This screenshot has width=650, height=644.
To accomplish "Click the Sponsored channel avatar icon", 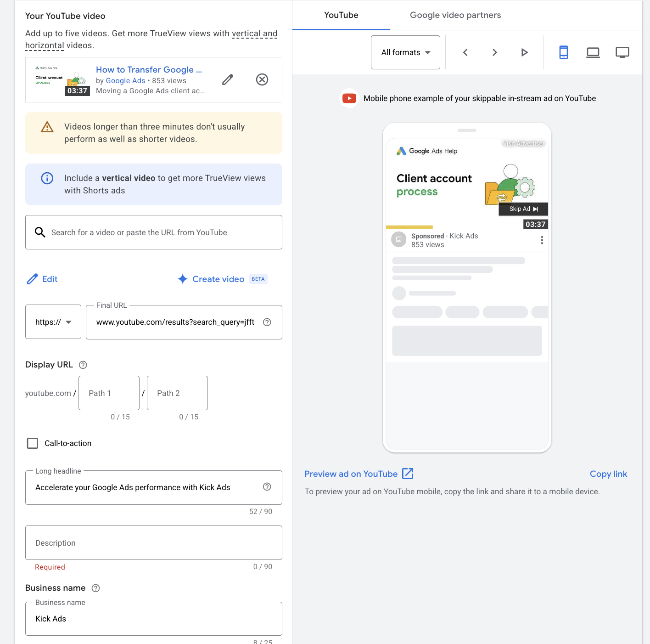I will click(398, 240).
